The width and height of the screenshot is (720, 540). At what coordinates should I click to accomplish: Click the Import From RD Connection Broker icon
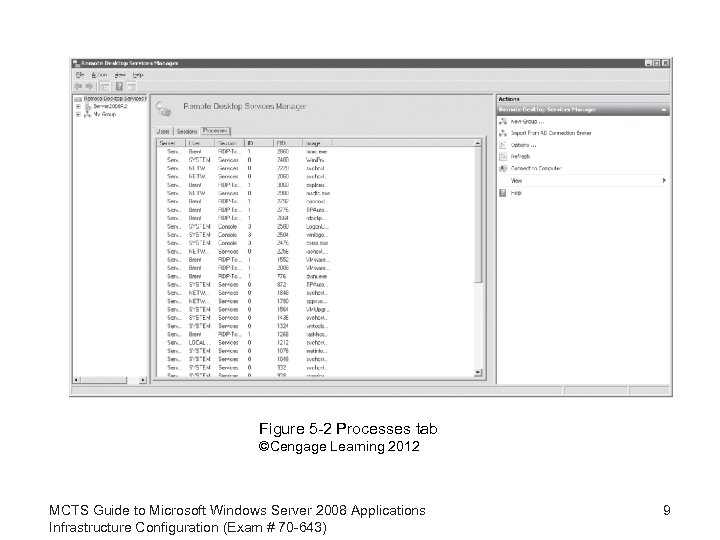[x=503, y=133]
